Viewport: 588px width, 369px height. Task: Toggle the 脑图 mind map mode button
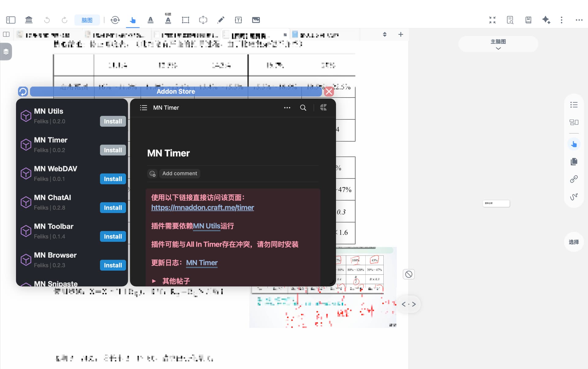(87, 20)
